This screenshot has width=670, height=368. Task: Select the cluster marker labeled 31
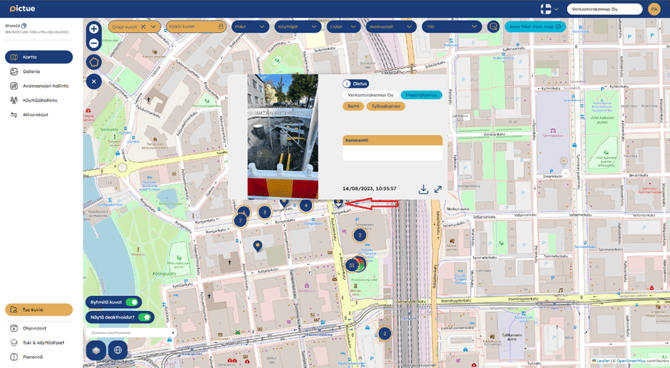tap(352, 265)
